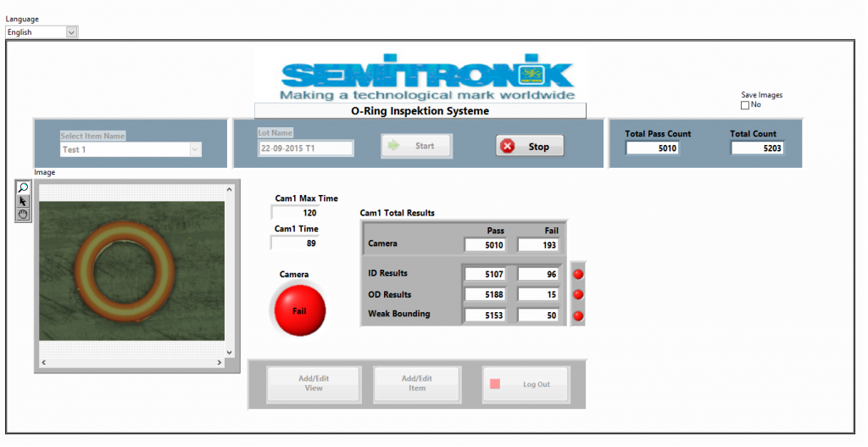Click the Log Out button
The image size is (868, 447).
[526, 384]
